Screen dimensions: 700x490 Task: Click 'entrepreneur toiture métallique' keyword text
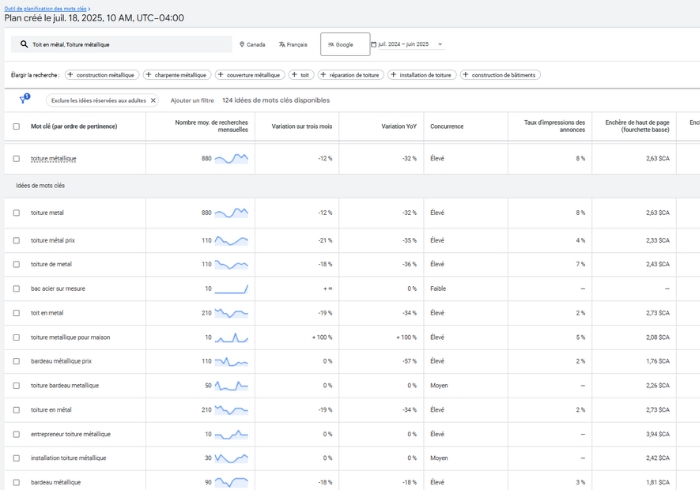[x=71, y=434]
